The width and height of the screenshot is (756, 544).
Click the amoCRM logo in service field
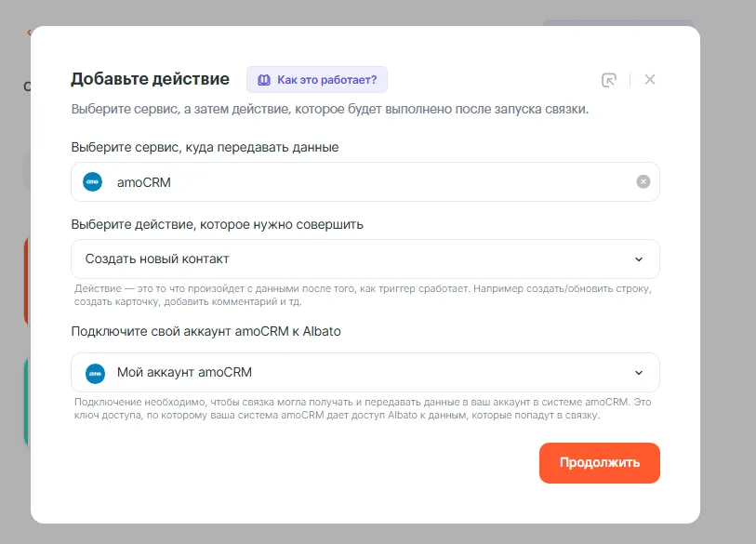93,182
